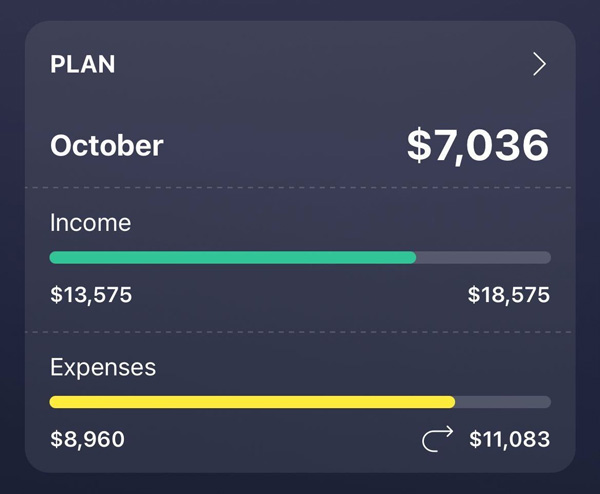600x494 pixels.
Task: Select the Income section label
Action: click(91, 222)
